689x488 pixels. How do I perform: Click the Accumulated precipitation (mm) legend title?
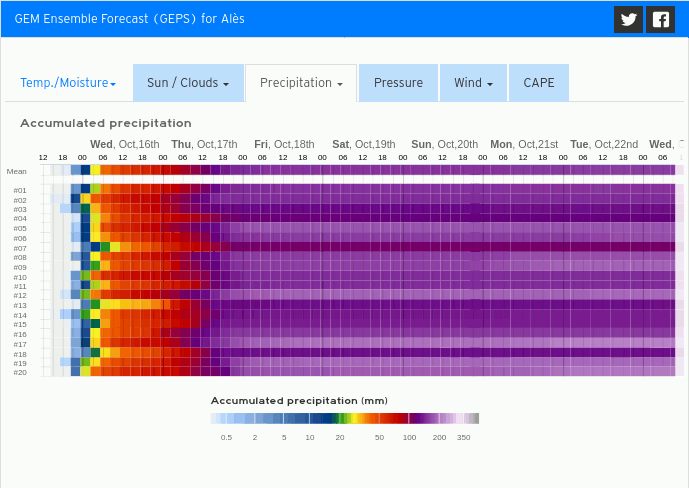tap(299, 401)
